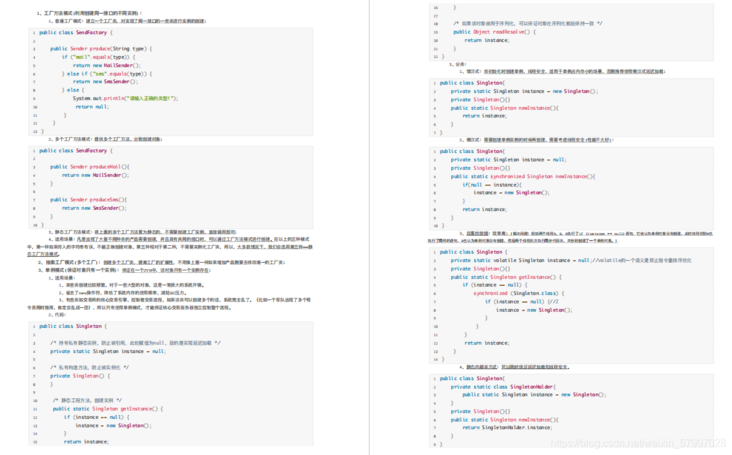Click the private static class SingletonHolder line
Screen dimensions: 732x455
point(508,386)
